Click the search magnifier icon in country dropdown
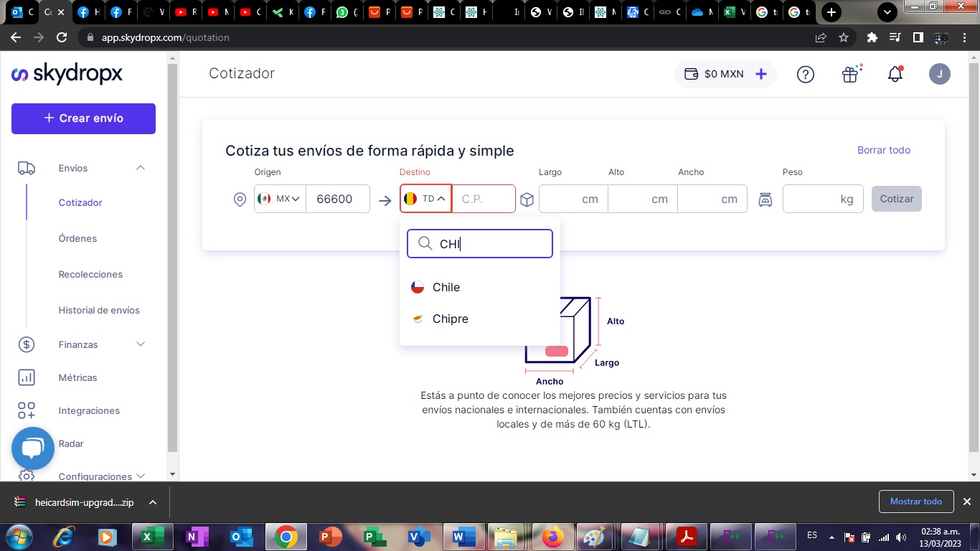980x551 pixels. coord(425,244)
